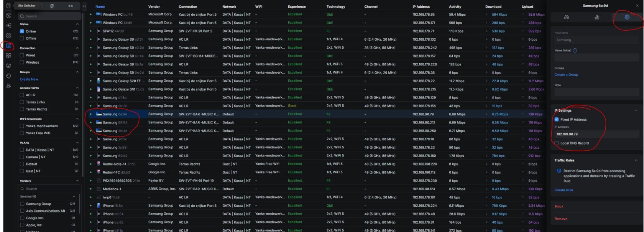Edit the IP Address field 192.168.90.79
644x232 pixels.
[x=596, y=134]
